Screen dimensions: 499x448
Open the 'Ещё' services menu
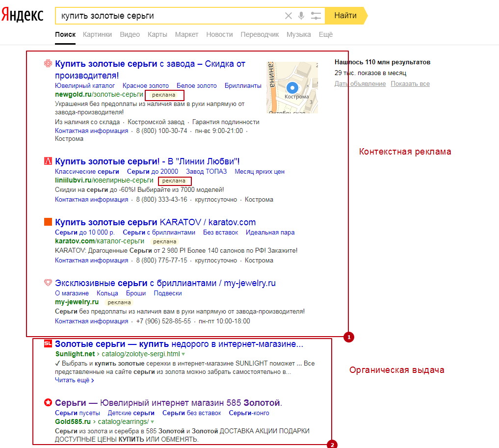coord(326,34)
